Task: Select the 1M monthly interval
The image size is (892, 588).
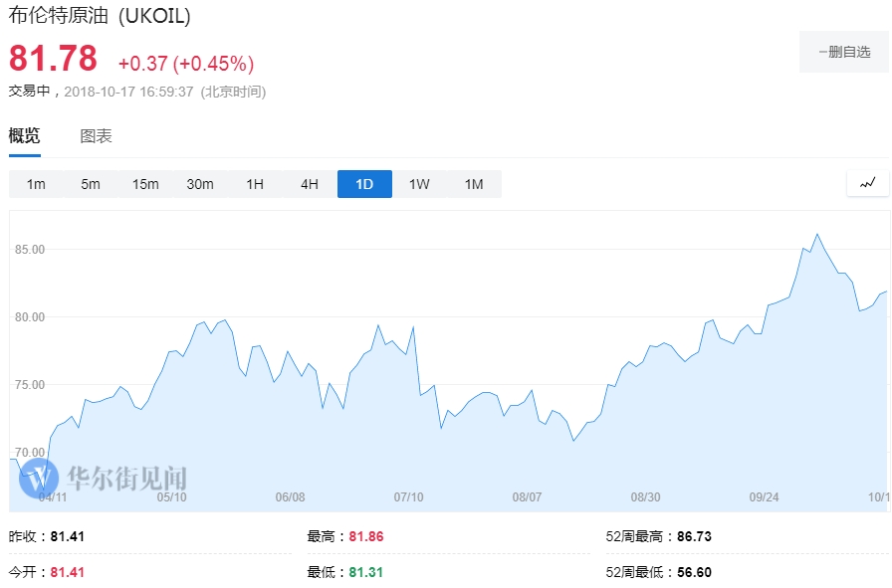Action: 474,184
